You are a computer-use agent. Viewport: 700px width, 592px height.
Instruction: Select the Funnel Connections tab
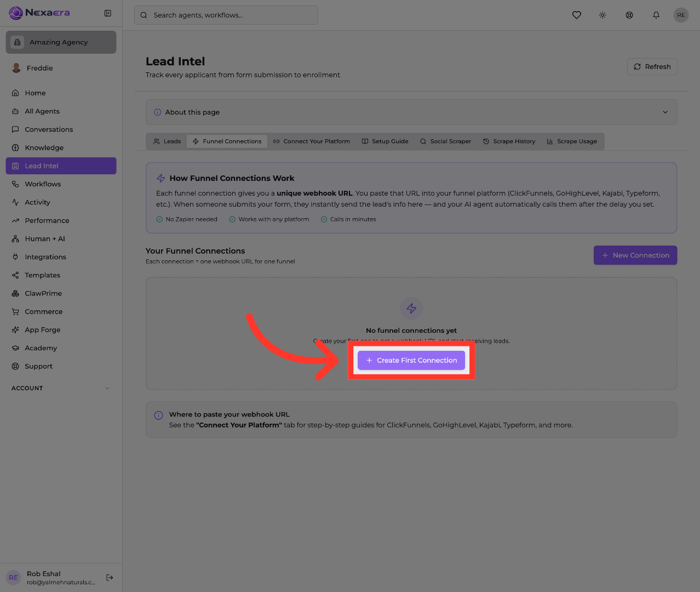227,141
